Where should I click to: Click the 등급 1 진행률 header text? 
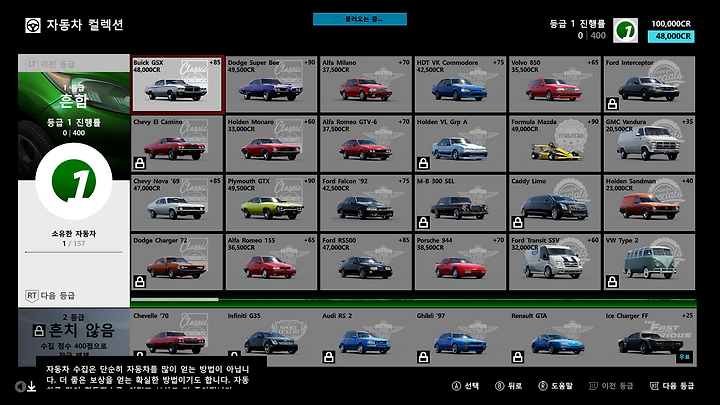tap(578, 24)
